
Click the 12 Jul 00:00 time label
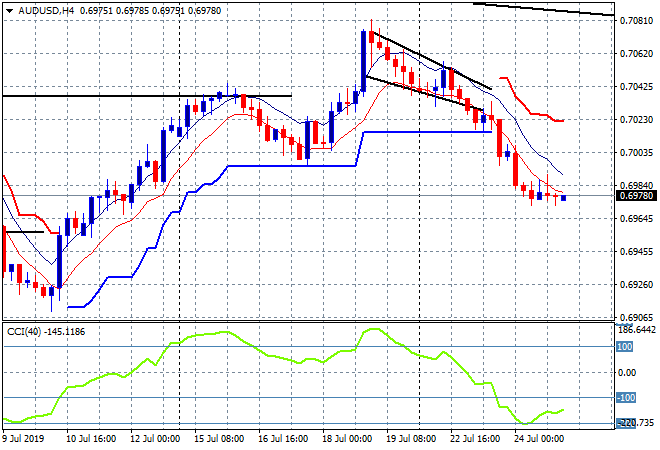pyautogui.click(x=155, y=439)
